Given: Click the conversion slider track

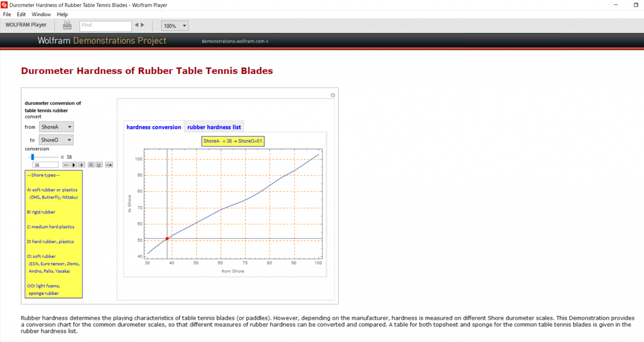Looking at the screenshot, I should [x=46, y=157].
